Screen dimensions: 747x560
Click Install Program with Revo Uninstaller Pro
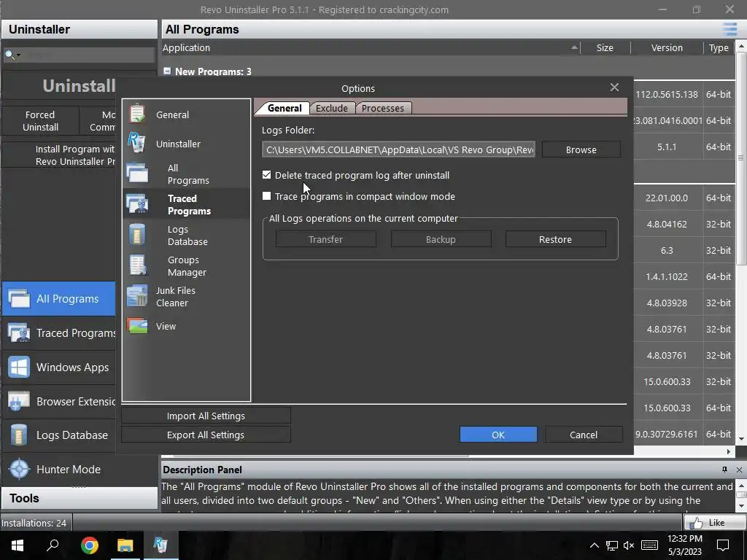60,155
